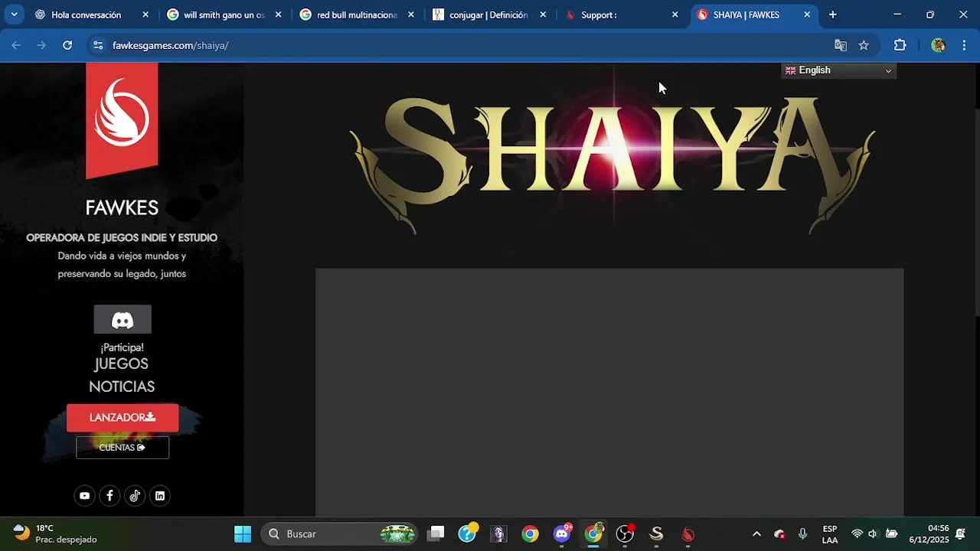Open the Shaiya game taskbar icon
The height and width of the screenshot is (551, 980).
(657, 534)
